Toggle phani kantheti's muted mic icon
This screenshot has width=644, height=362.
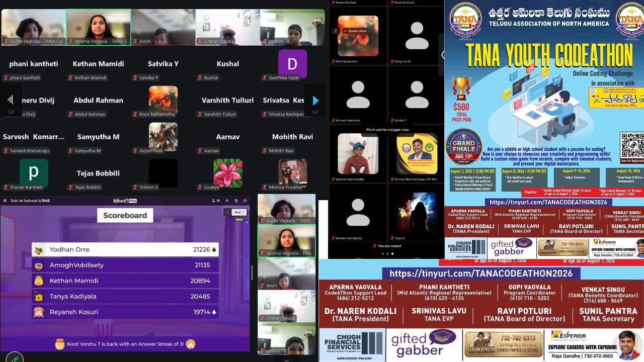pos(6,78)
